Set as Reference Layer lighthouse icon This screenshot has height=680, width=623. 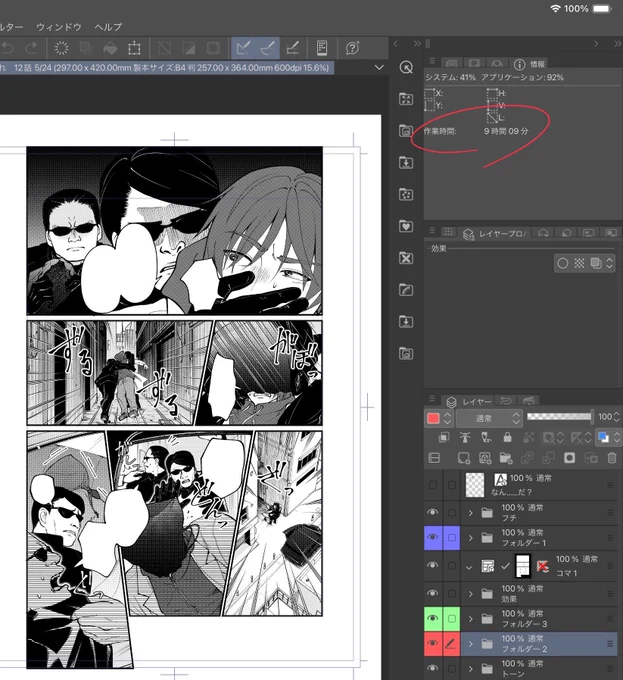[x=465, y=437]
